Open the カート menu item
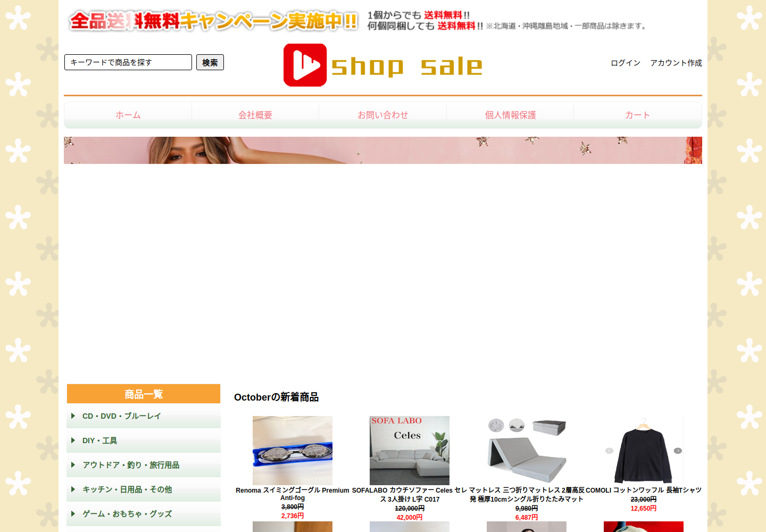The height and width of the screenshot is (532, 766). [638, 115]
